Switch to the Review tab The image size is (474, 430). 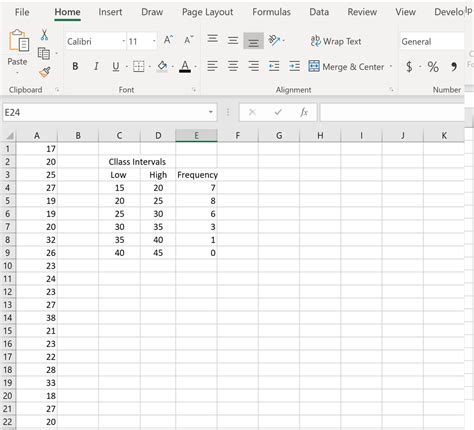362,12
